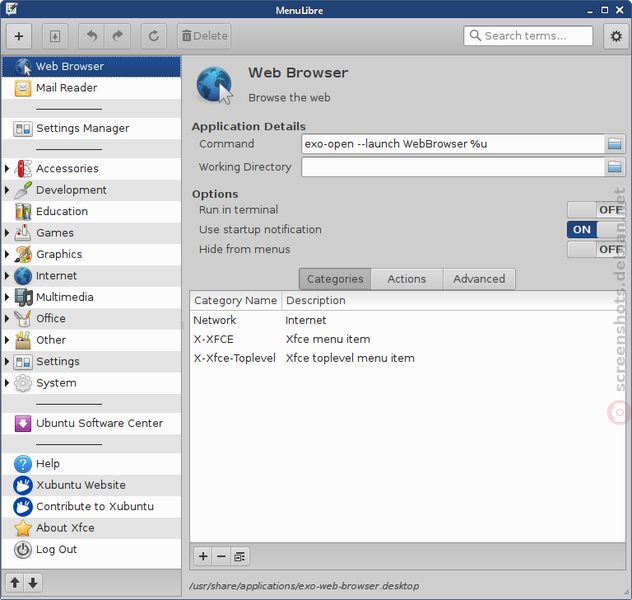
Task: Click the About Xfce star icon
Action: (23, 528)
